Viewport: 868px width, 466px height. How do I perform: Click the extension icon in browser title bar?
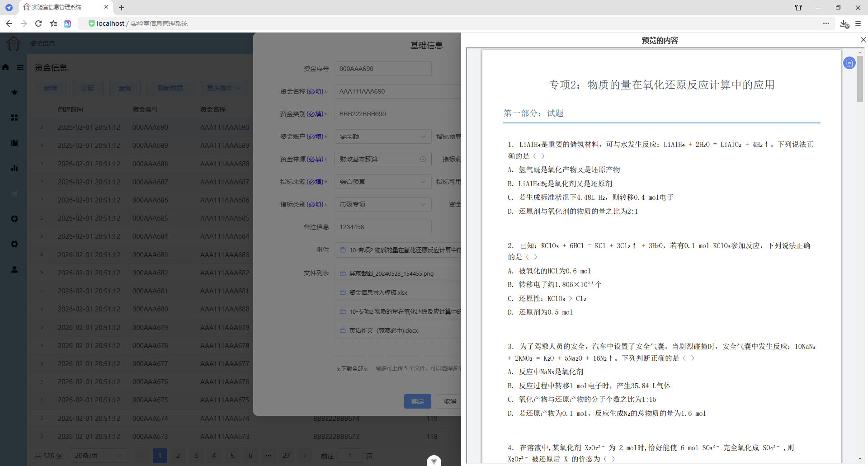tap(798, 7)
